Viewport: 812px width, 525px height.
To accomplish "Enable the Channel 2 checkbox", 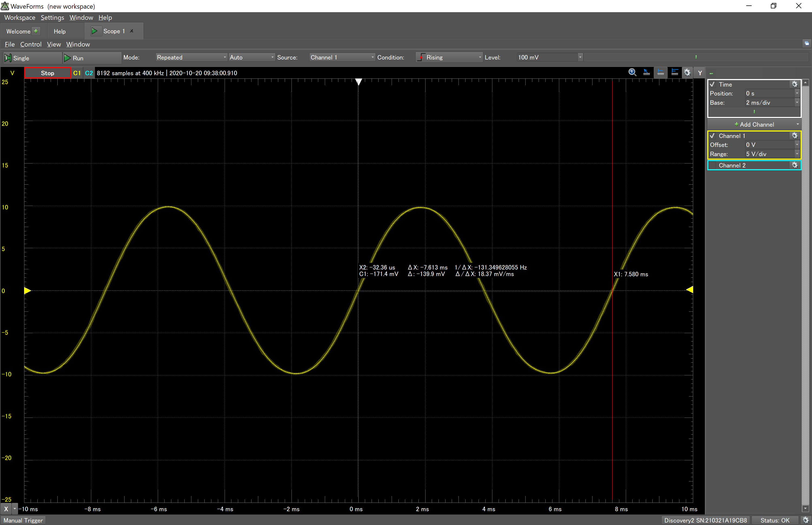I will coord(712,165).
